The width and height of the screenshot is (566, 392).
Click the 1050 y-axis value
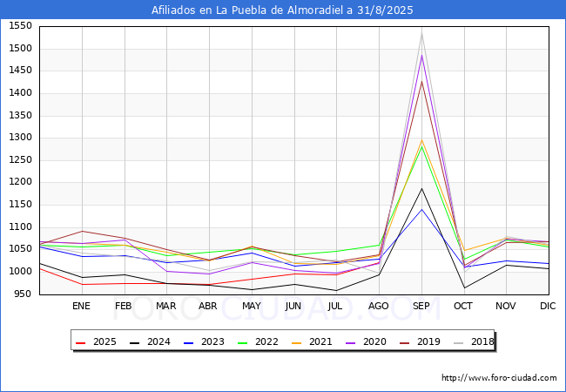(x=21, y=248)
